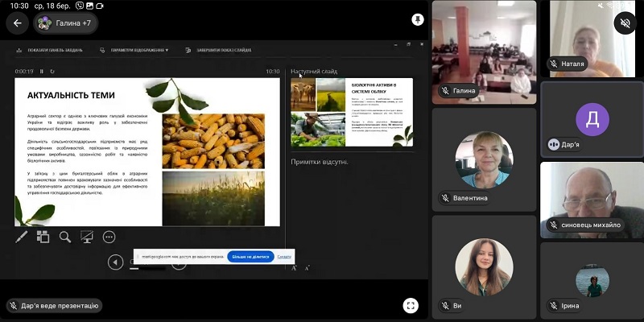The height and width of the screenshot is (322, 644).
Task: Expand the Параметри відображення dropdown
Action: 137,50
